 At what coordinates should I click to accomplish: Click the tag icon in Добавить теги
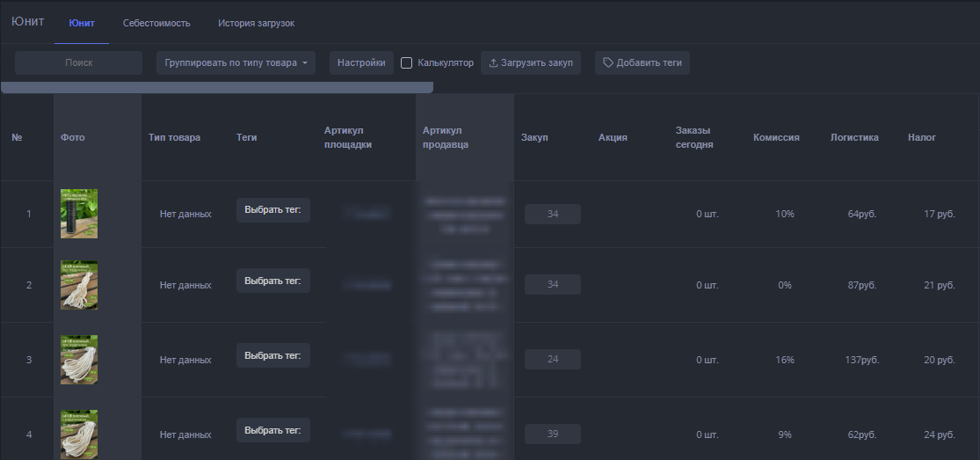[607, 63]
